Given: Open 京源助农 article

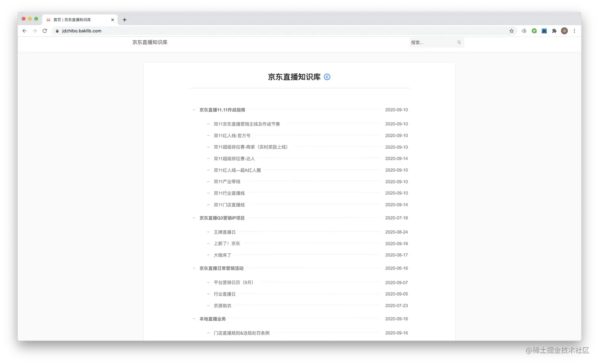Looking at the screenshot, I should 222,306.
